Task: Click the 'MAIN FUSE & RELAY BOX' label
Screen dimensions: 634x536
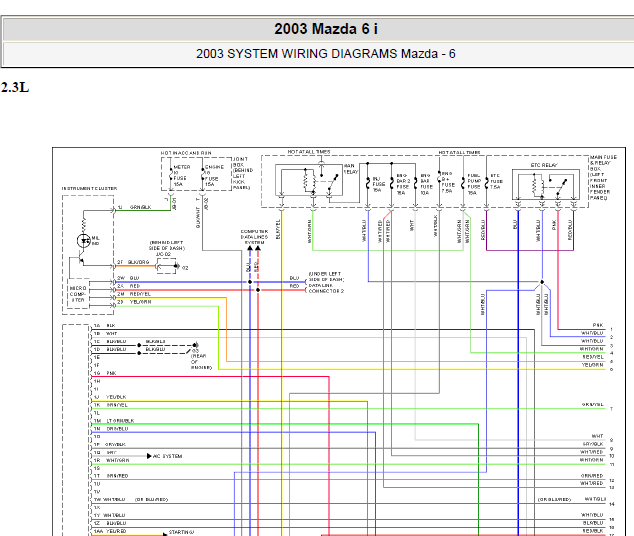Action: (603, 177)
